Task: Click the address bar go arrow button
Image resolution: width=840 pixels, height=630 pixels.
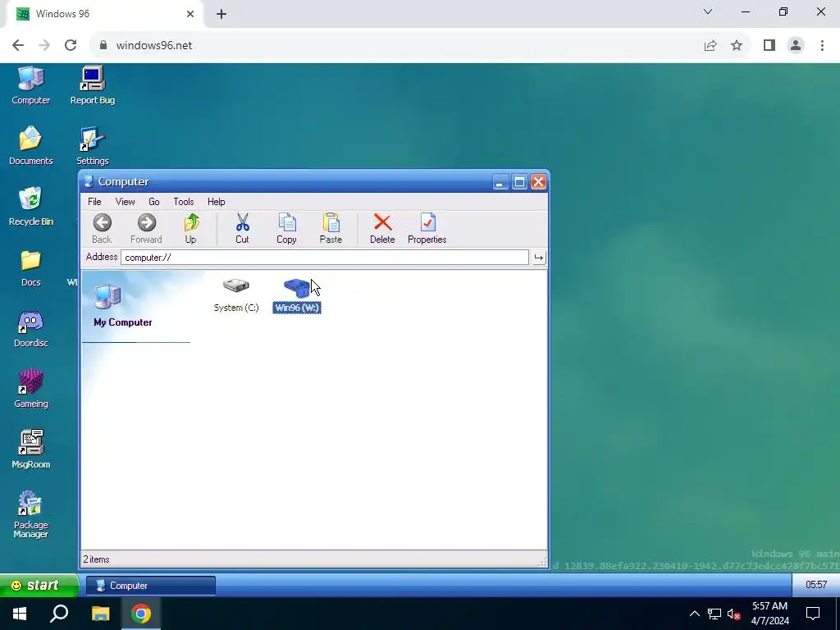Action: (538, 258)
